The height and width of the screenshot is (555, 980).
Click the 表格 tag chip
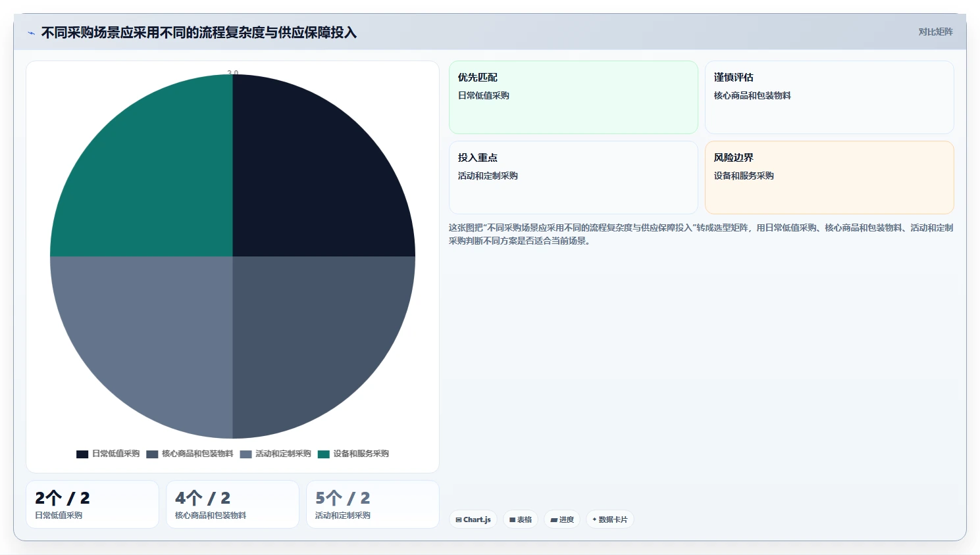pos(521,519)
